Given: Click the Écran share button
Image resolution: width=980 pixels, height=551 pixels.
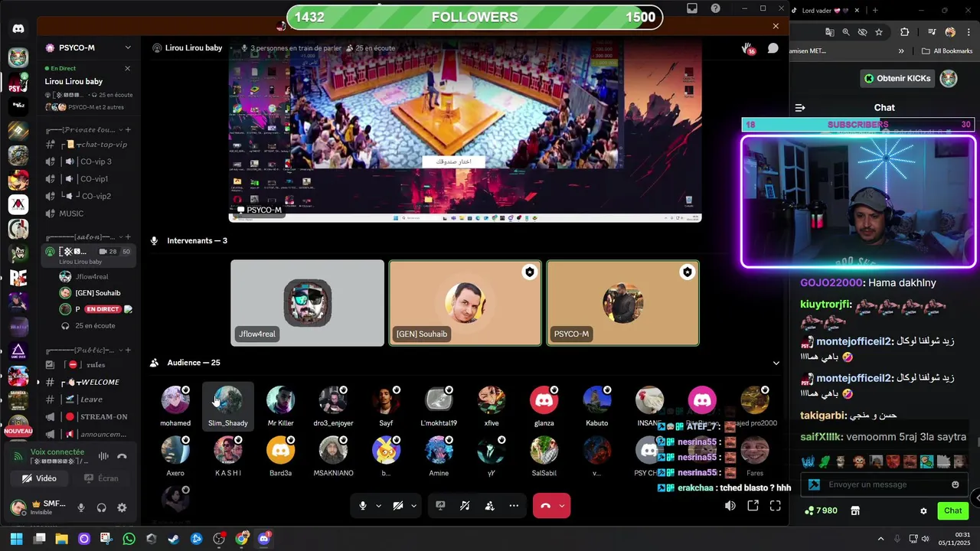Looking at the screenshot, I should [x=102, y=478].
